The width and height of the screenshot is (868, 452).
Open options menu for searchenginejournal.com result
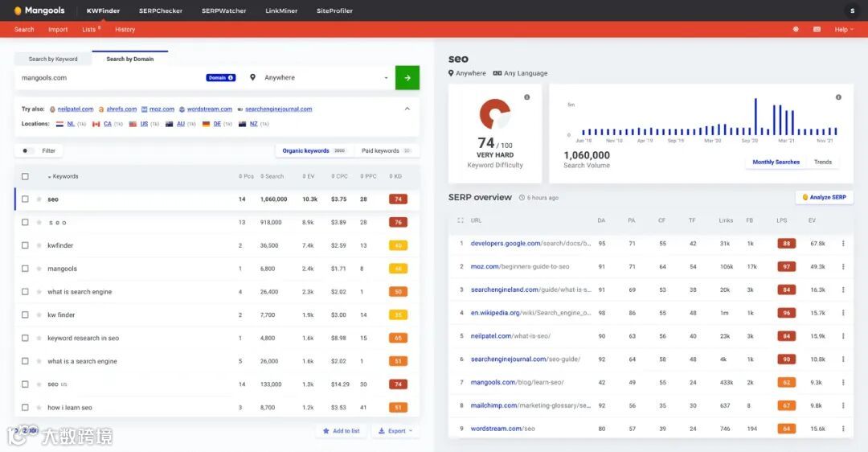click(843, 359)
